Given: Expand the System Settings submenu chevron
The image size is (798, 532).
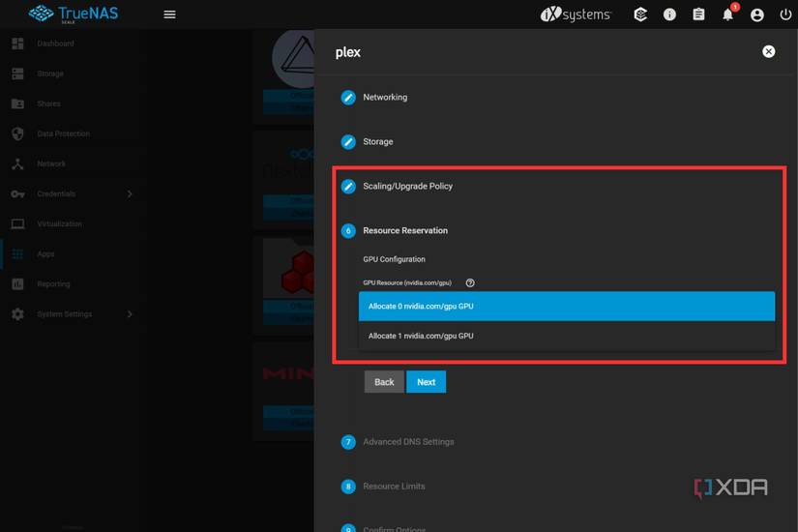Looking at the screenshot, I should [x=130, y=314].
